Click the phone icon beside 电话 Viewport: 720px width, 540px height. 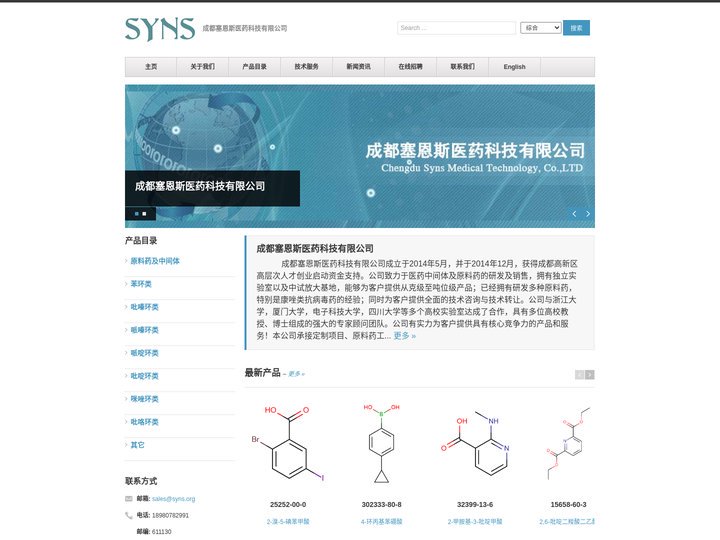click(x=129, y=515)
